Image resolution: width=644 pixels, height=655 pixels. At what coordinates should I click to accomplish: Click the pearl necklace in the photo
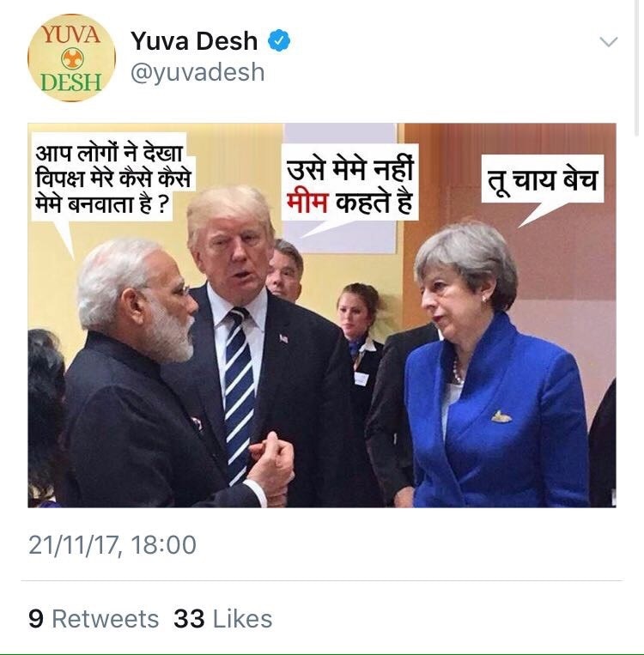click(x=457, y=372)
